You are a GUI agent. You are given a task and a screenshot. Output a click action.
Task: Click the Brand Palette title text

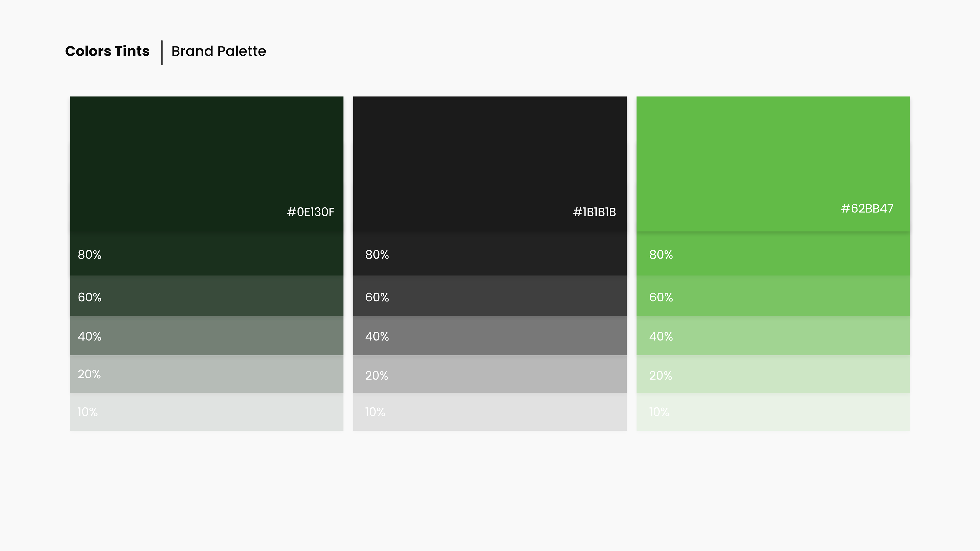click(219, 51)
